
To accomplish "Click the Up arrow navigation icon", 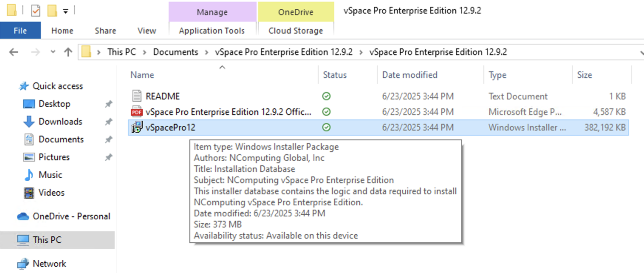I will 68,52.
